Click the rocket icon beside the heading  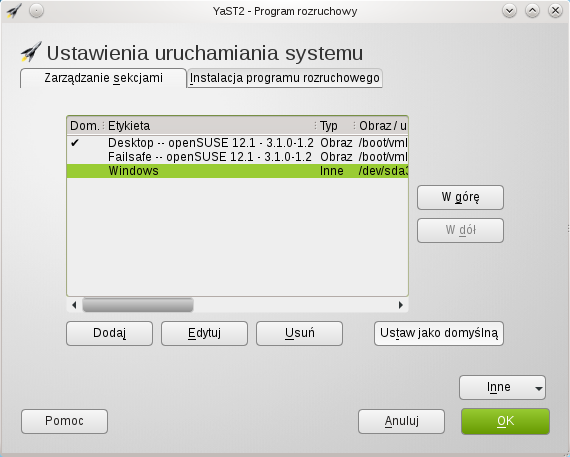pyautogui.click(x=31, y=52)
